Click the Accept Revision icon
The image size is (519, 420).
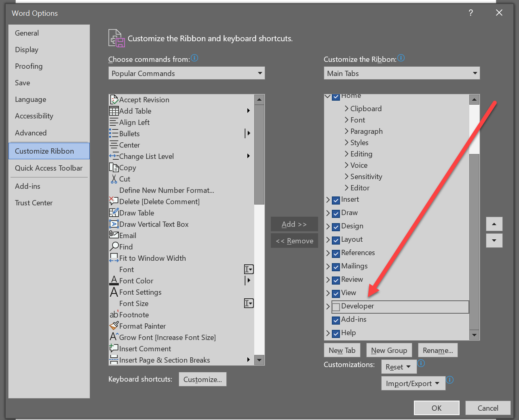(x=113, y=99)
